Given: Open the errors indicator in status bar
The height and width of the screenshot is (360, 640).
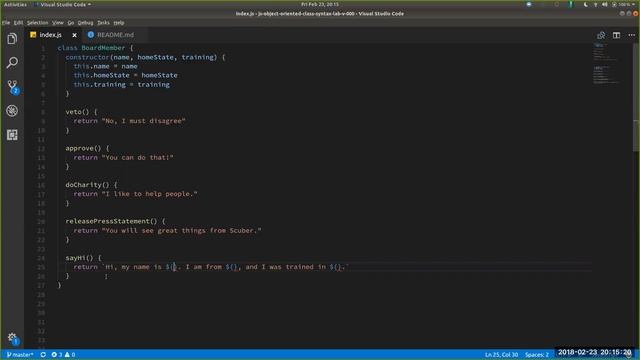Looking at the screenshot, I should tap(57, 355).
